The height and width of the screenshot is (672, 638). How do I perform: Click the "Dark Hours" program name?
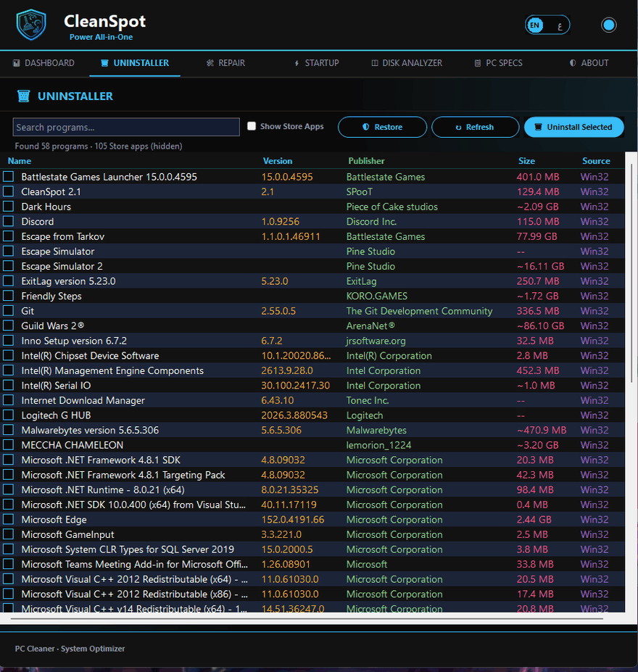point(46,207)
